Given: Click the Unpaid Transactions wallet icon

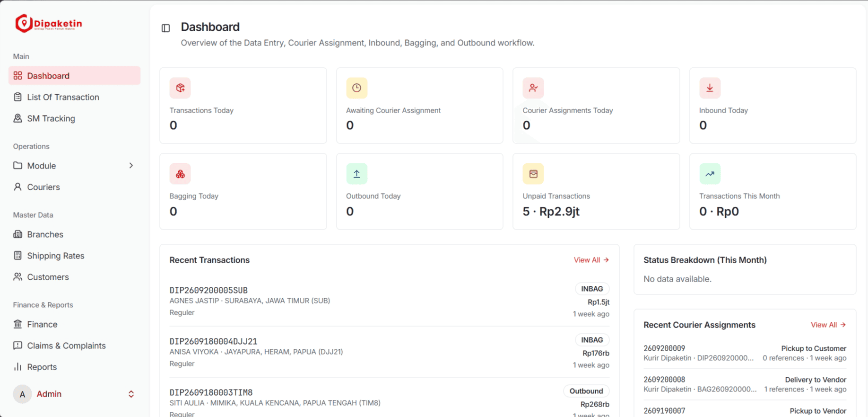Looking at the screenshot, I should (x=533, y=174).
